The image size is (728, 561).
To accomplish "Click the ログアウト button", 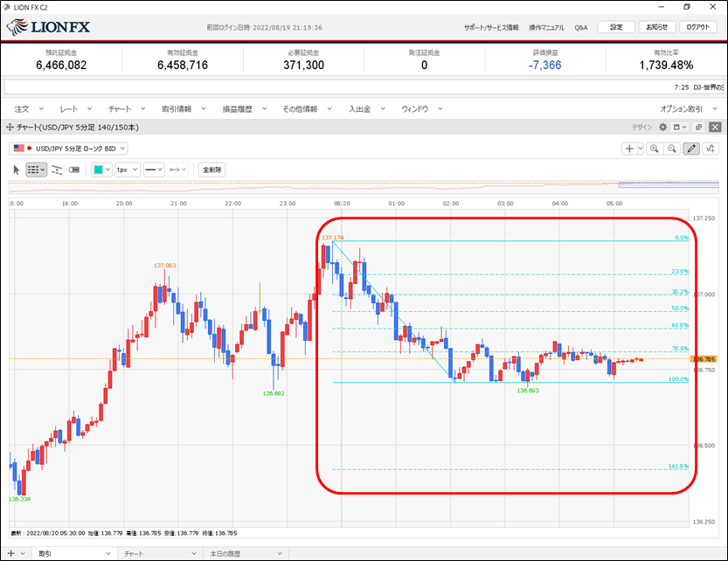I will tap(697, 27).
